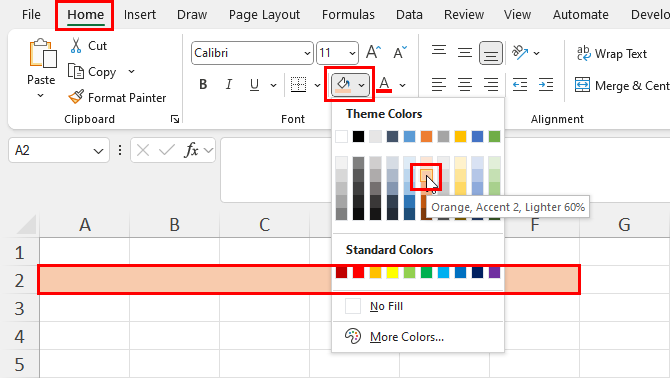The width and height of the screenshot is (670, 378).
Task: Pick the green theme color swatch
Action: click(494, 136)
